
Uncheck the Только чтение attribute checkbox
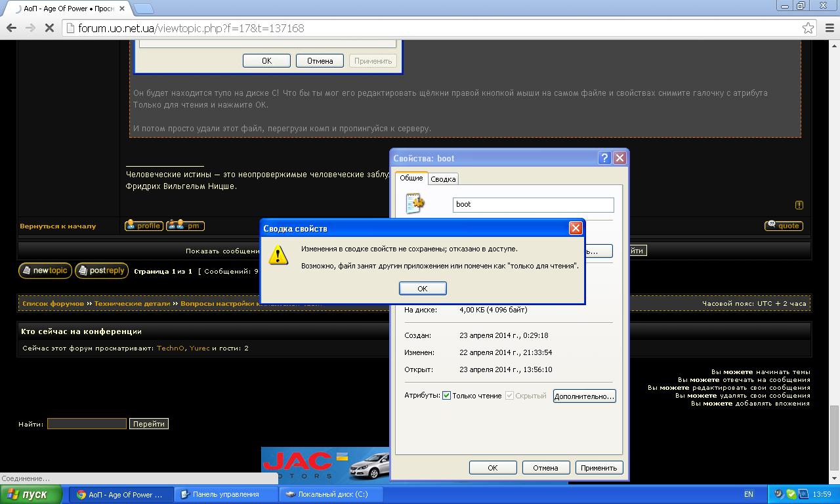[x=447, y=396]
